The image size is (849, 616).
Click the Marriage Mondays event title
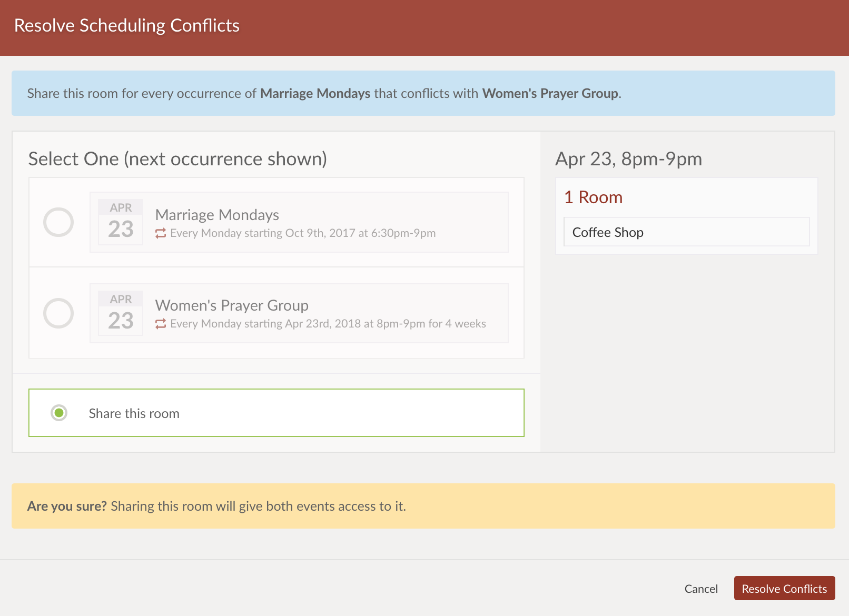(x=217, y=215)
